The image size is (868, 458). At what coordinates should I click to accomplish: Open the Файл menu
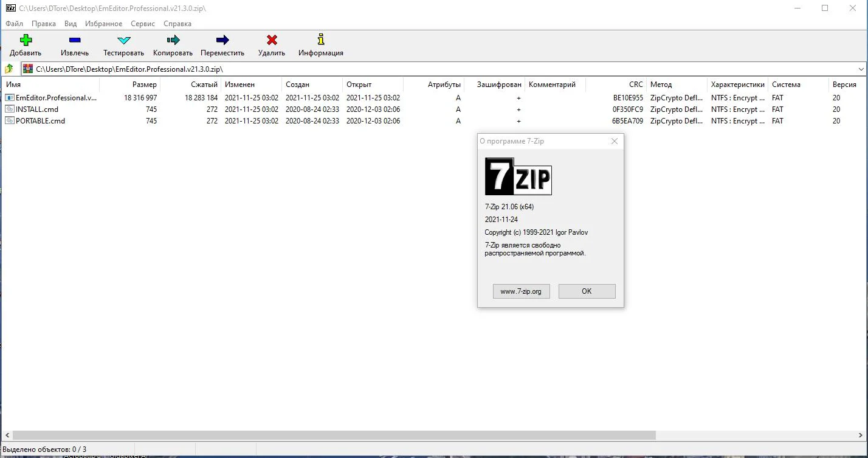14,23
